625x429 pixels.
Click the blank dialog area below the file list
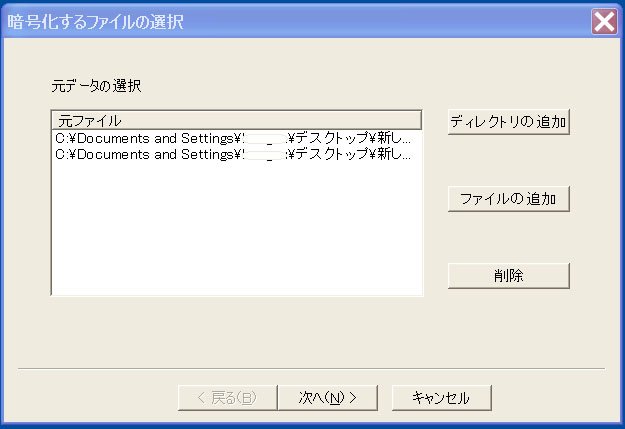[237, 331]
